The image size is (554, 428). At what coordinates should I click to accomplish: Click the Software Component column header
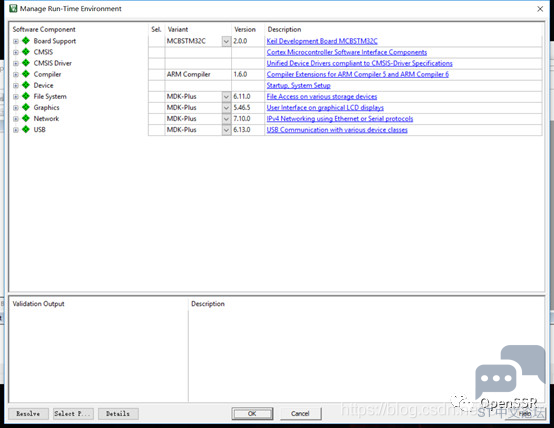(x=44, y=29)
